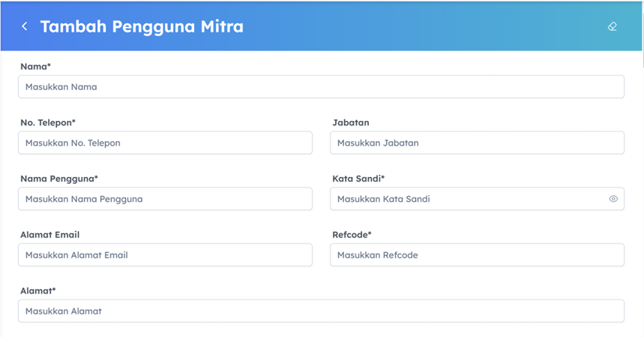This screenshot has width=644, height=337.
Task: Click the Masukkan No. Telepon field
Action: (x=165, y=143)
